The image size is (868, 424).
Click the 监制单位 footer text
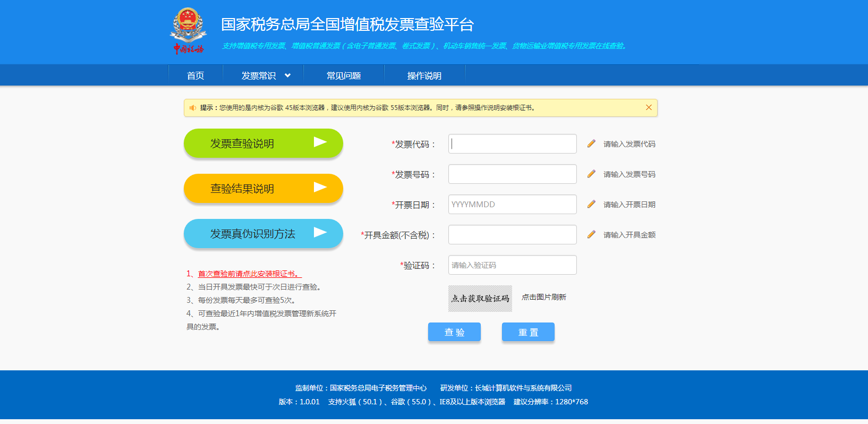point(361,388)
